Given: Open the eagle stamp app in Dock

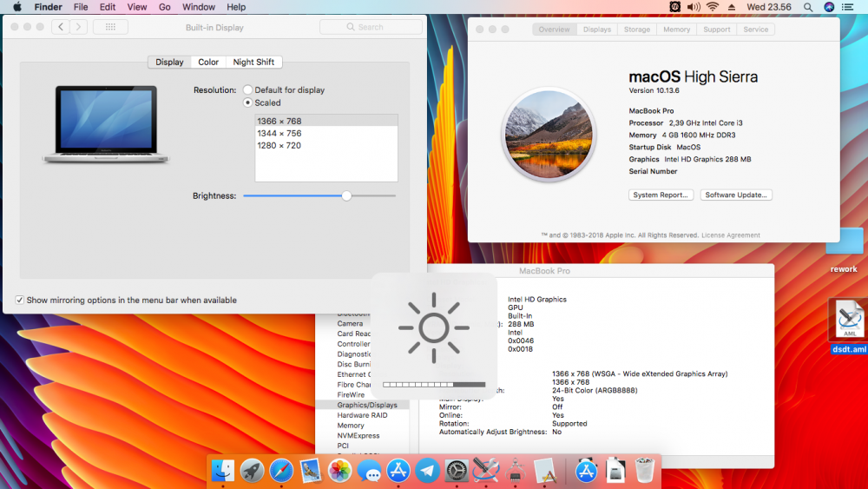Looking at the screenshot, I should 311,471.
